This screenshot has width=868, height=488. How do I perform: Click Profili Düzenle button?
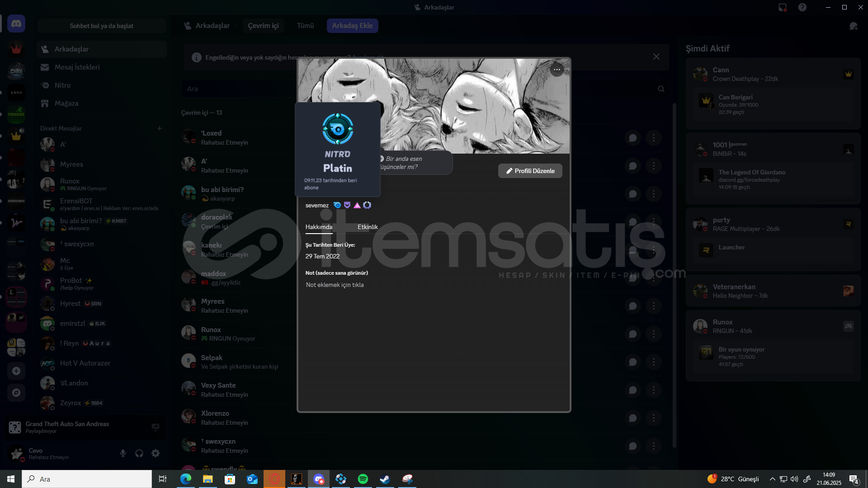(x=530, y=171)
